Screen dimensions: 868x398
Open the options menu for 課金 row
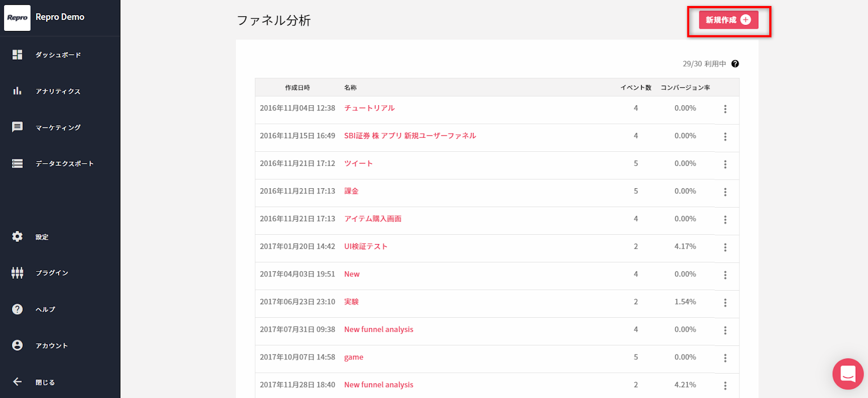[725, 192]
